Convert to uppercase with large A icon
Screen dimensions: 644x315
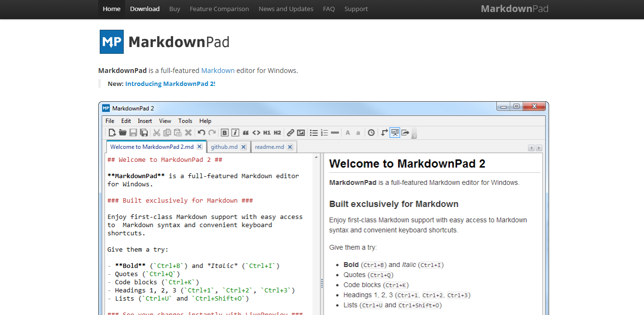pyautogui.click(x=348, y=133)
